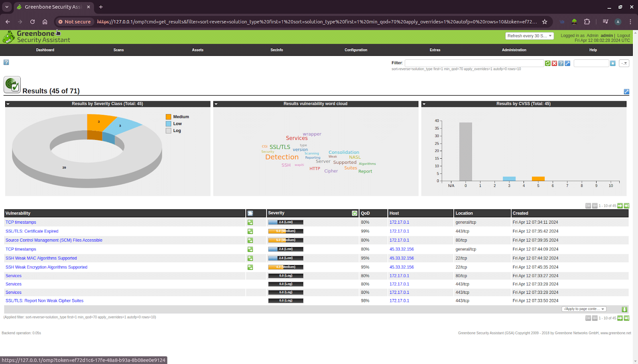Open the Source Control Management Files Accessible result
The height and width of the screenshot is (364, 638).
tap(54, 240)
